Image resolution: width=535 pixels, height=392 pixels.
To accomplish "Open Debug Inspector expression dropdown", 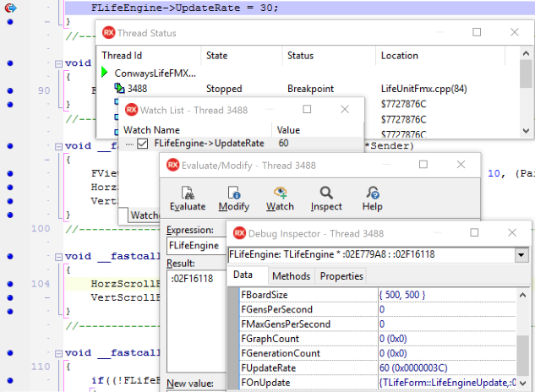I will click(521, 255).
